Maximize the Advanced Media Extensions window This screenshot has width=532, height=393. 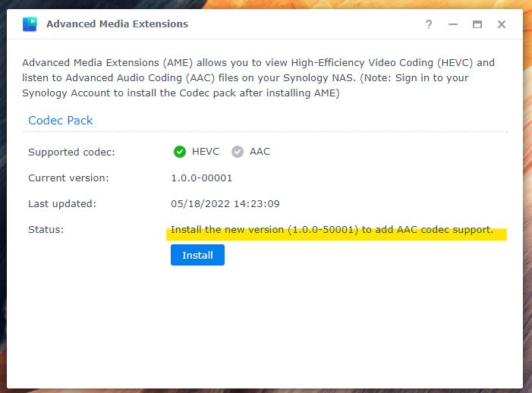click(477, 24)
